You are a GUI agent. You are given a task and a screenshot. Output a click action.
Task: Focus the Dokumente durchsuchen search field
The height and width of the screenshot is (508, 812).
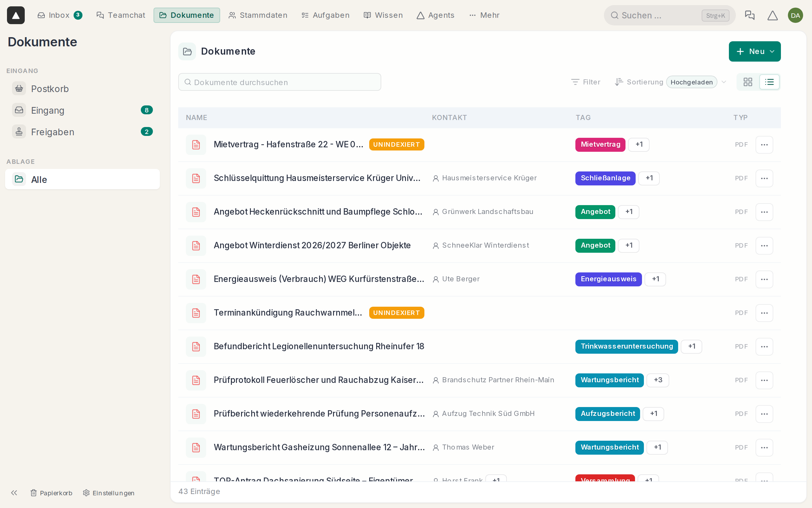pos(279,82)
